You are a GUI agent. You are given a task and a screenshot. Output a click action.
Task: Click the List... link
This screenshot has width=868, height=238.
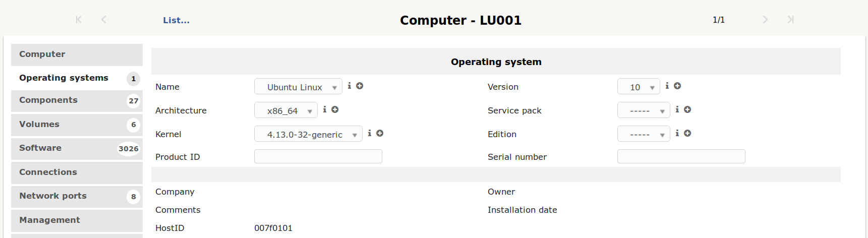[176, 20]
